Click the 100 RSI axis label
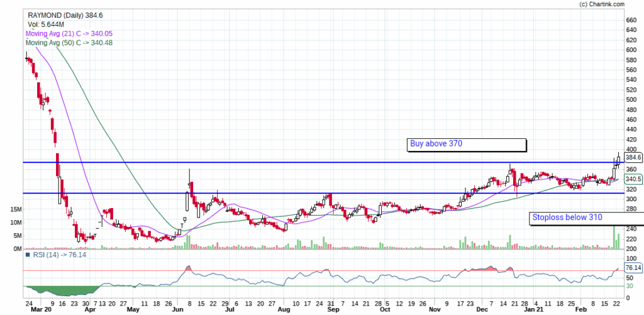644x315 pixels. [630, 258]
